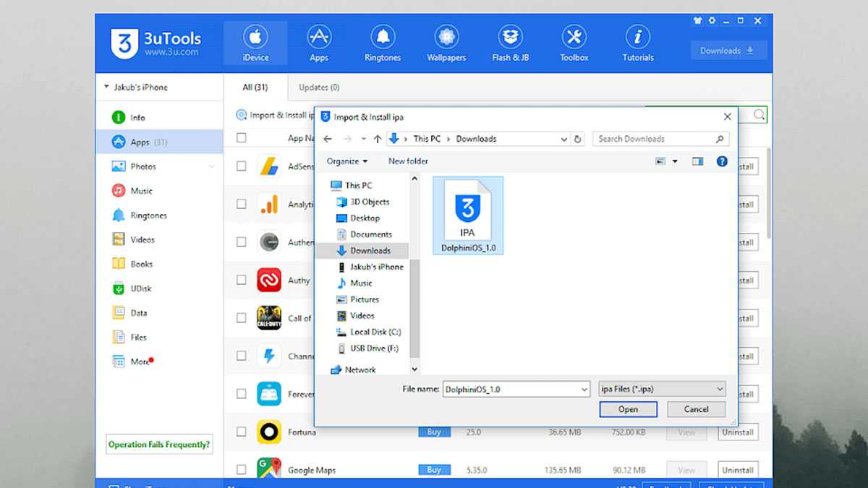
Task: Expand the File name combo box arrow
Action: pyautogui.click(x=584, y=389)
